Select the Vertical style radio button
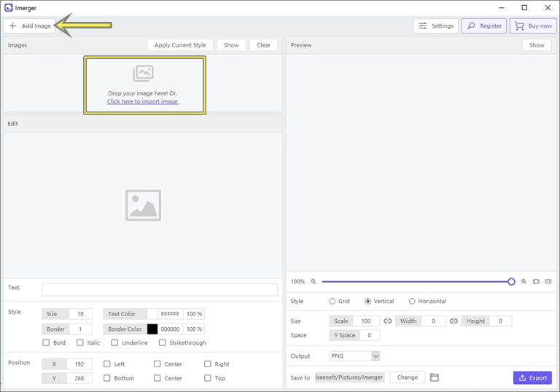The width and height of the screenshot is (560, 392). coord(367,302)
